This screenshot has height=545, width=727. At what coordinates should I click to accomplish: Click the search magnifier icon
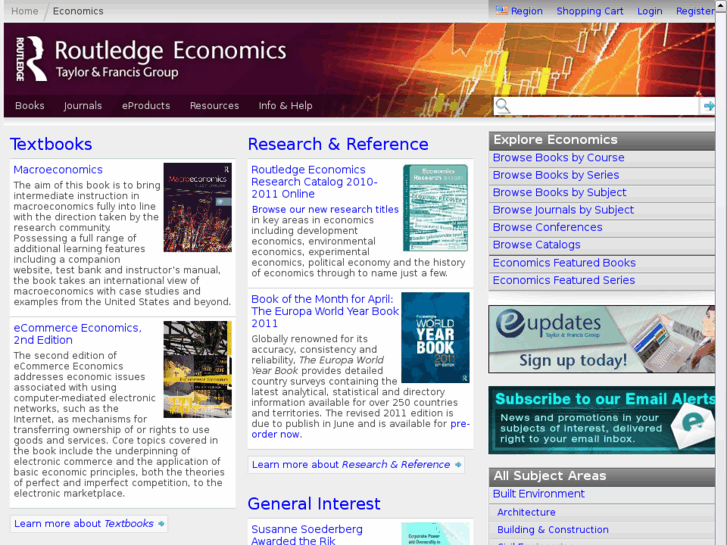point(503,106)
